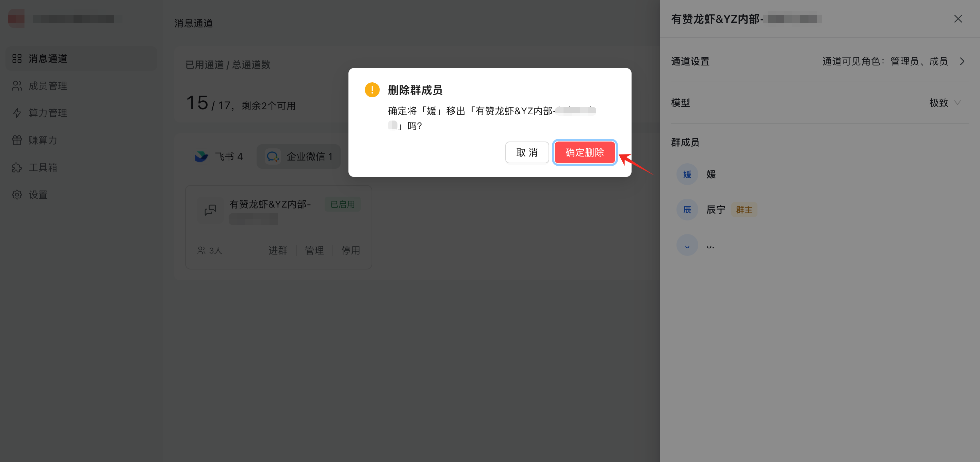The image size is (980, 462).
Task: Open 成员管理 in the sidebar
Action: (x=81, y=86)
